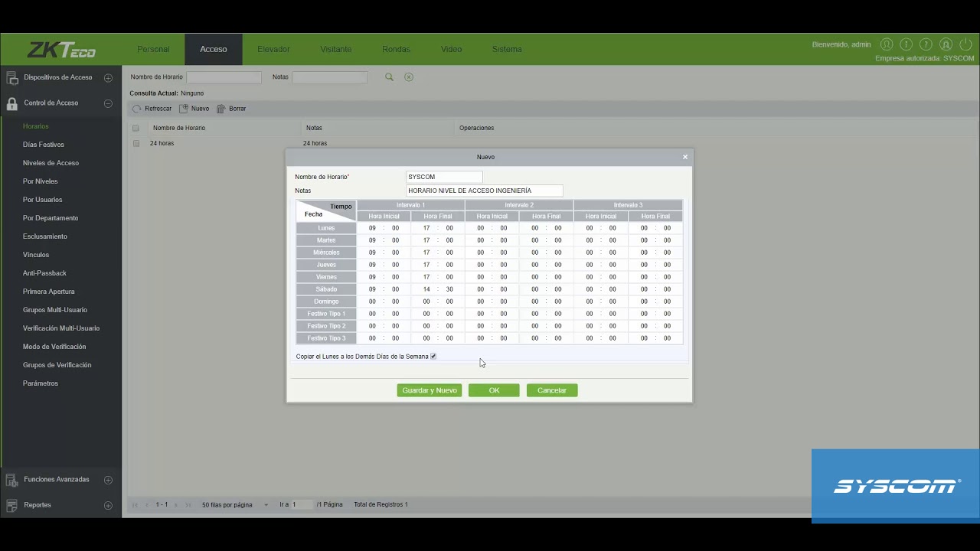The image size is (980, 551).
Task: Select Parámetros in sidebar
Action: (41, 383)
